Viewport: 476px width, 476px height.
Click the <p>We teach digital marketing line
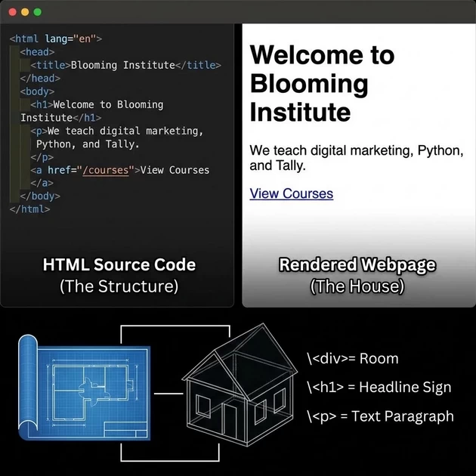[x=117, y=131]
